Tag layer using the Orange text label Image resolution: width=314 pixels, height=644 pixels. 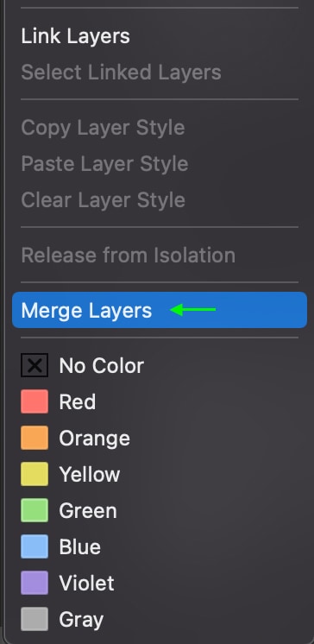[94, 439]
